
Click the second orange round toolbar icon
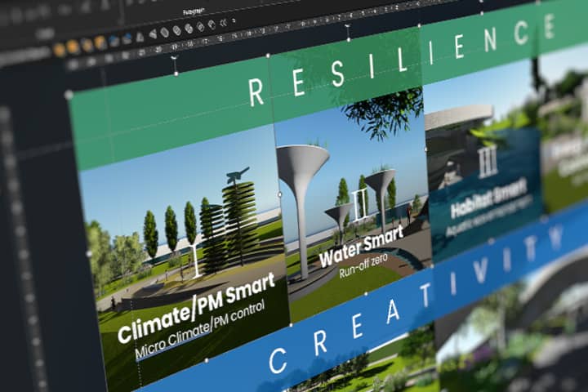pos(73,47)
